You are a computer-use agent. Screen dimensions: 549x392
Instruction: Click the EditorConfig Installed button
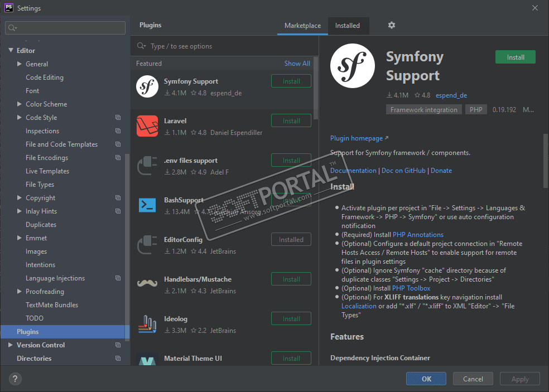[x=291, y=239]
